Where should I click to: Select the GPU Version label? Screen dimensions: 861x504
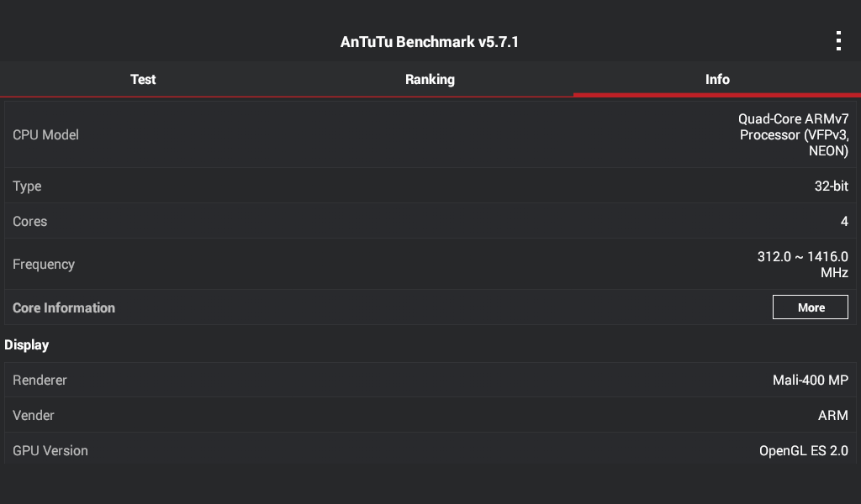pos(50,450)
